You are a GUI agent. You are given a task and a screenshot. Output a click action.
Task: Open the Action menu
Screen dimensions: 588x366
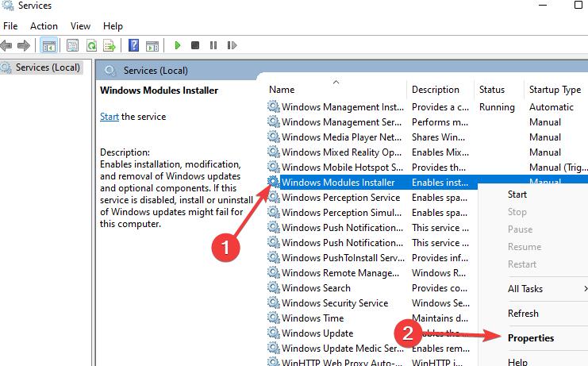(x=44, y=26)
